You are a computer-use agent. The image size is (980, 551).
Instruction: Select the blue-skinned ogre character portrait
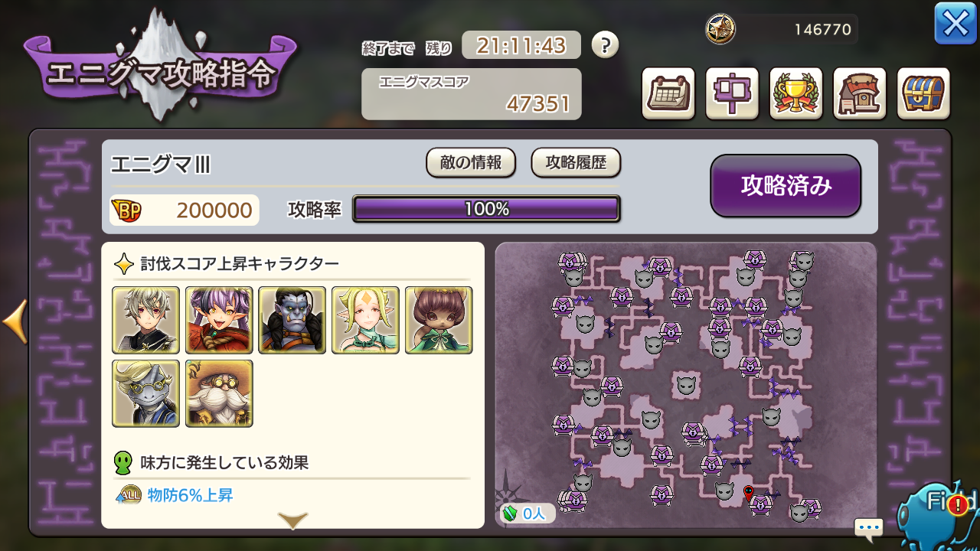point(292,320)
